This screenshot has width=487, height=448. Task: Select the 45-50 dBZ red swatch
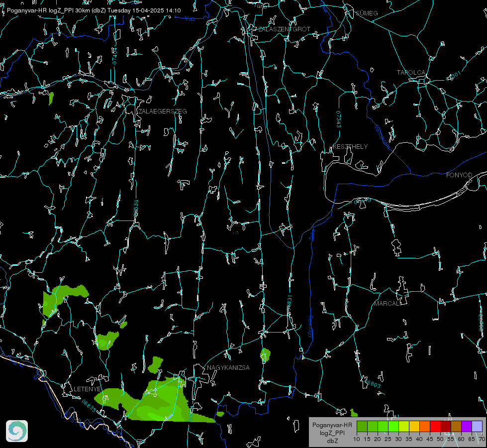(x=435, y=426)
